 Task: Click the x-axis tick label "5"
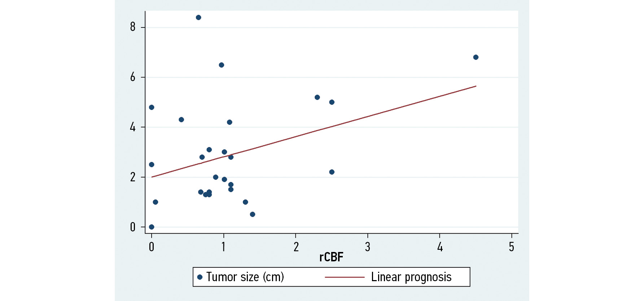(x=511, y=247)
